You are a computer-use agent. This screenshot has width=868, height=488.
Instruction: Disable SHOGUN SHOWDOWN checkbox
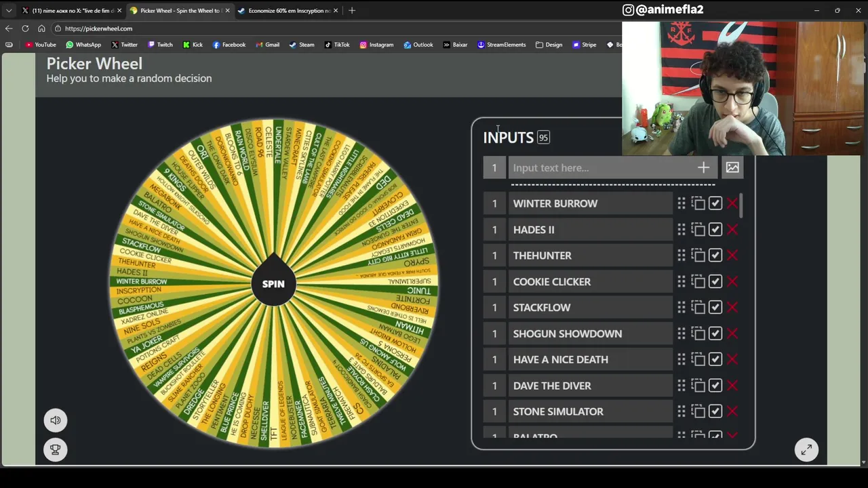[715, 333]
